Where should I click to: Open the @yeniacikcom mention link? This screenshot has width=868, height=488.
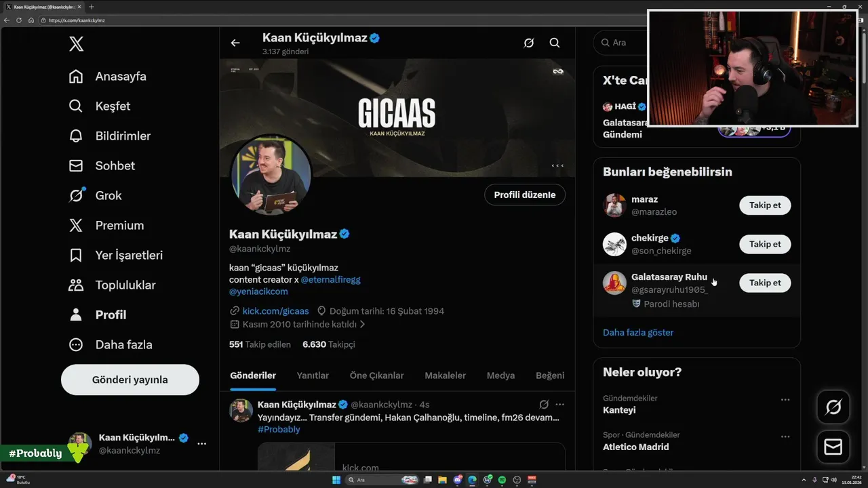pos(258,291)
